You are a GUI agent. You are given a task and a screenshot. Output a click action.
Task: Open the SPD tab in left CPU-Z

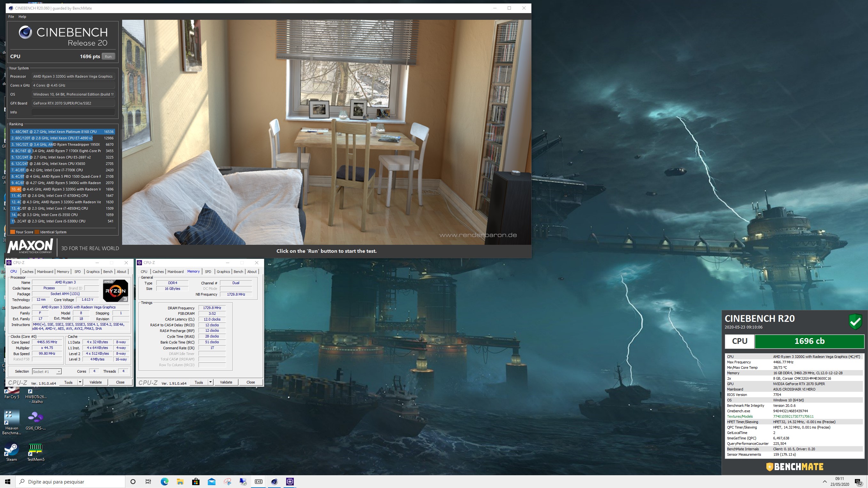(77, 271)
